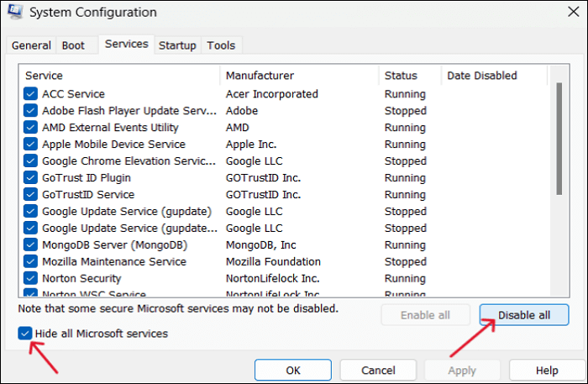Sort services by Manufacturer column header

pos(299,76)
